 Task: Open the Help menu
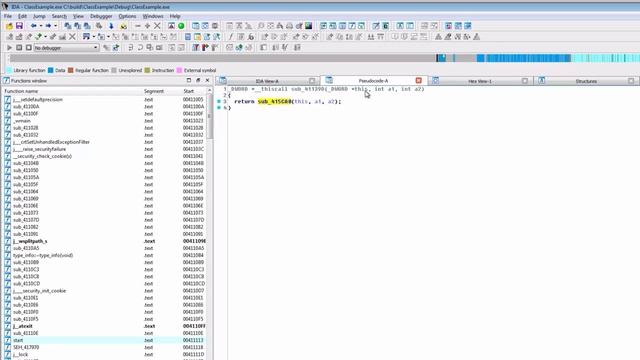(x=175, y=16)
